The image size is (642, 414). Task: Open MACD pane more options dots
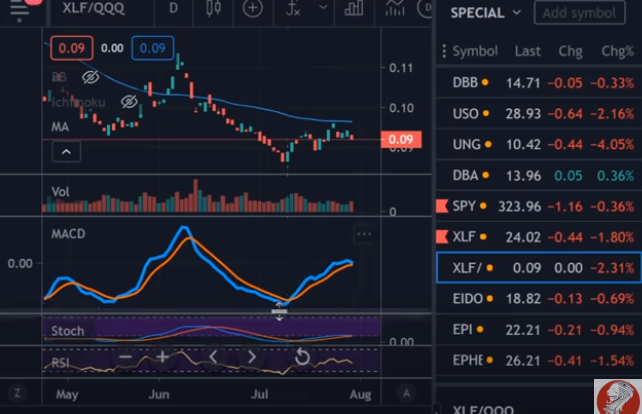click(x=364, y=234)
